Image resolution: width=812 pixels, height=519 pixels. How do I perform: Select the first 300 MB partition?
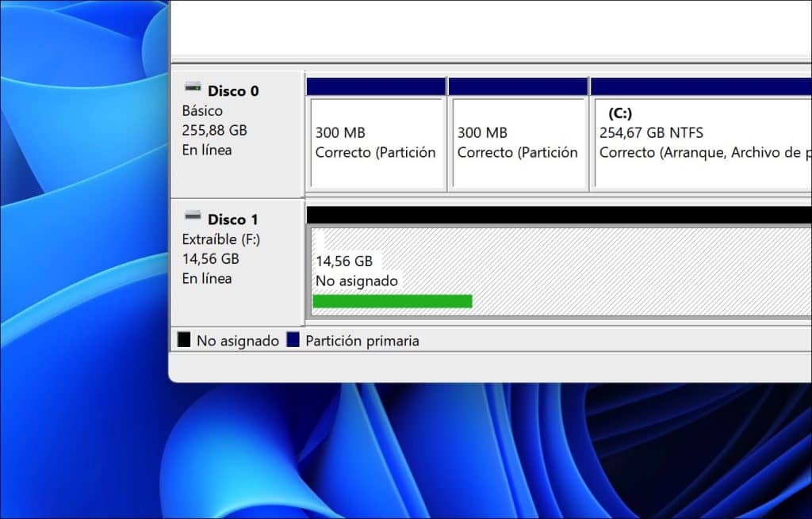(377, 135)
